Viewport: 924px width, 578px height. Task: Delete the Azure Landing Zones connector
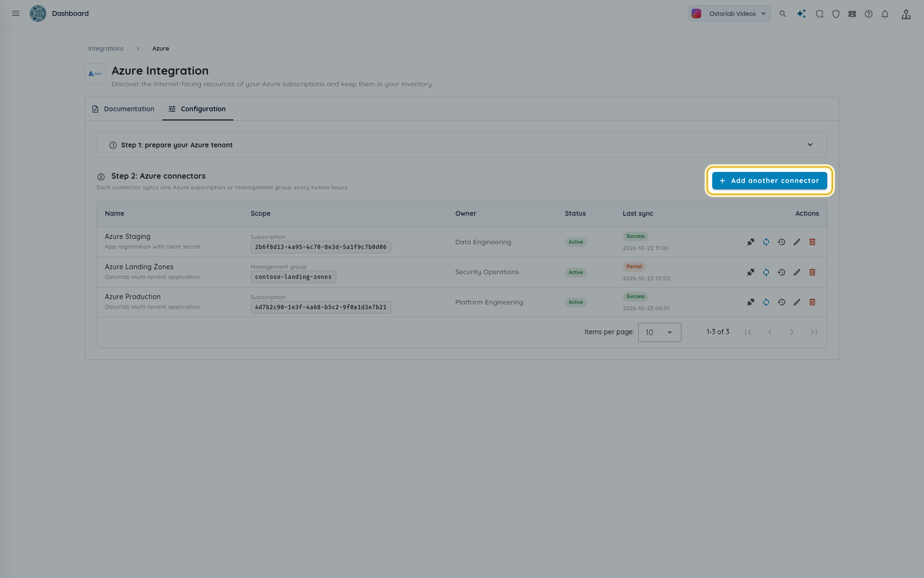point(812,273)
